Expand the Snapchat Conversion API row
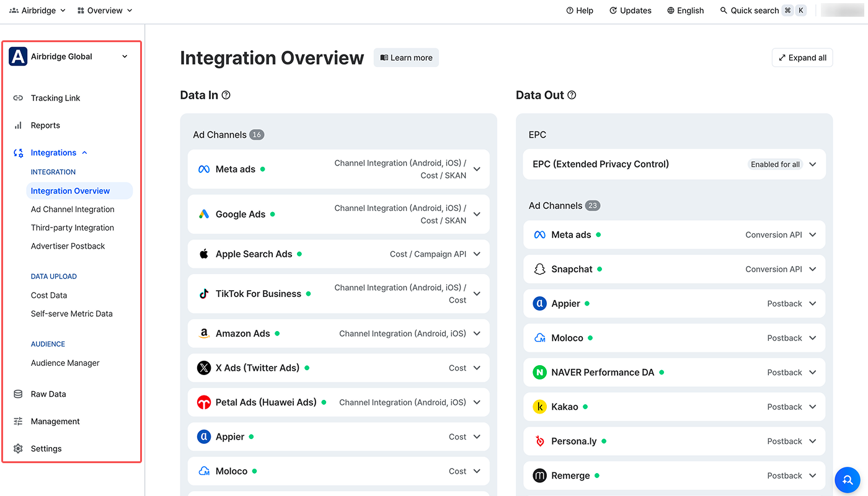Viewport: 868px width, 496px height. (813, 270)
